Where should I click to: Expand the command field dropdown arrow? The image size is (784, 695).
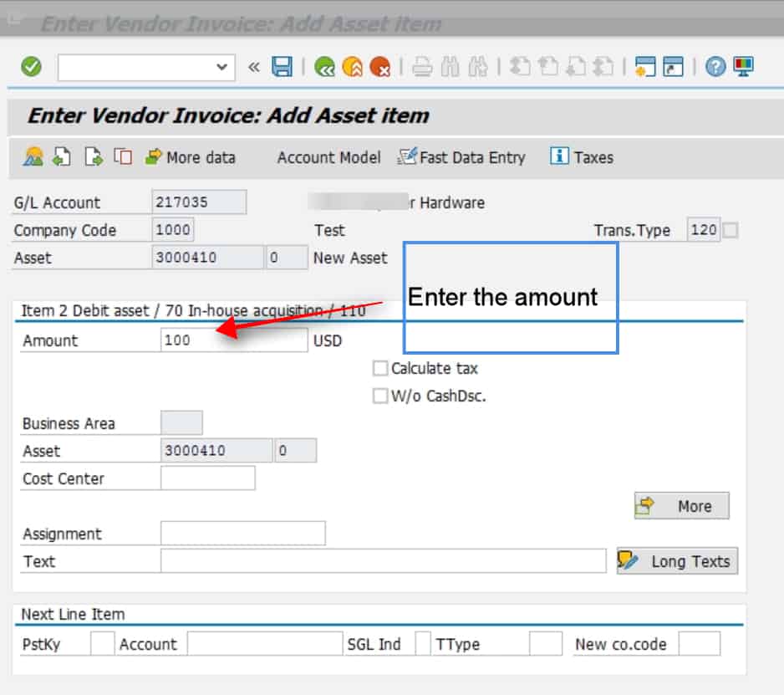coord(221,67)
